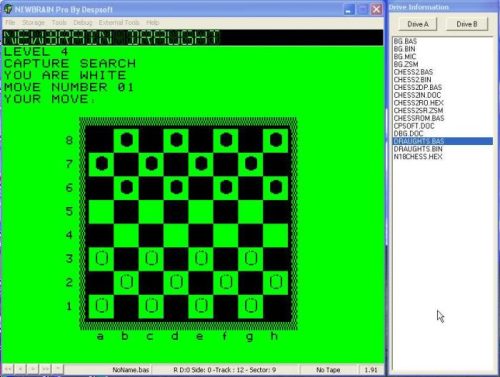Click the empty green square a5
Image resolution: width=500 pixels, height=377 pixels.
101,211
